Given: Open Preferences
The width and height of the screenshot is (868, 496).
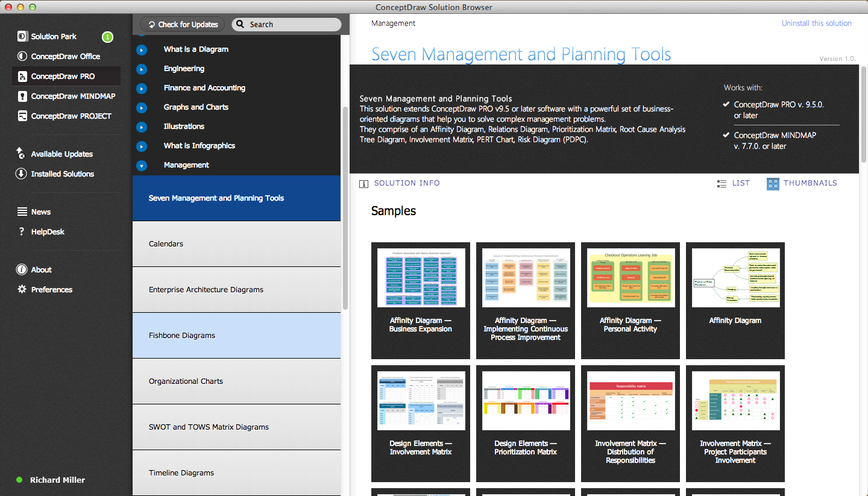Looking at the screenshot, I should click(x=51, y=289).
